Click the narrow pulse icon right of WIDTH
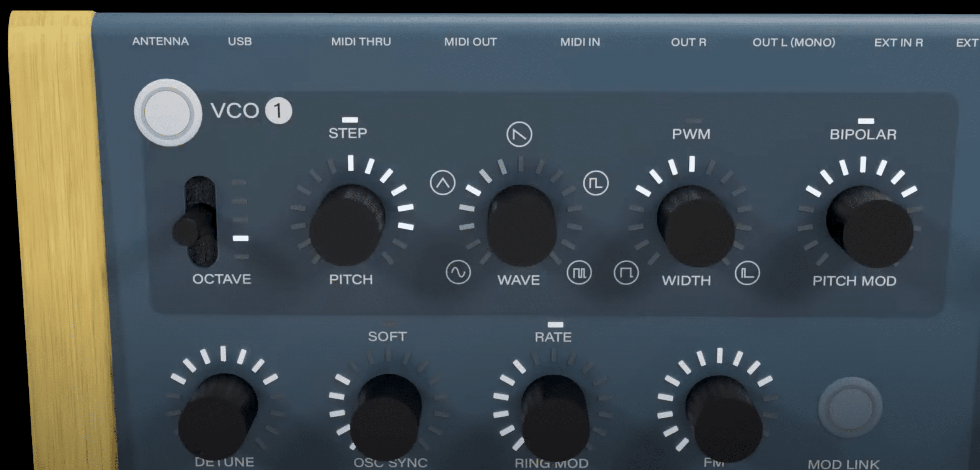 (747, 273)
